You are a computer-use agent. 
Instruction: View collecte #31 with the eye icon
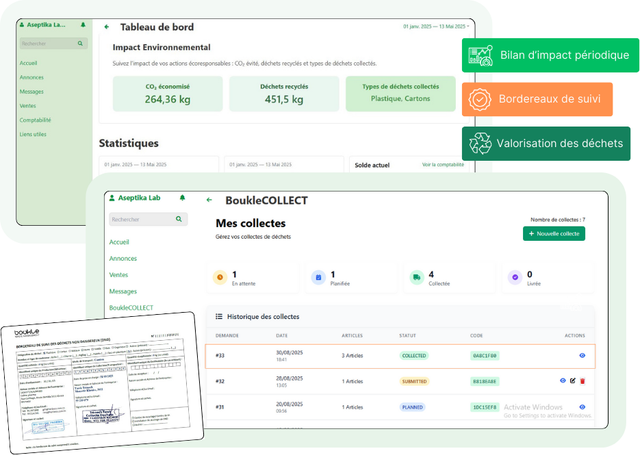point(582,407)
